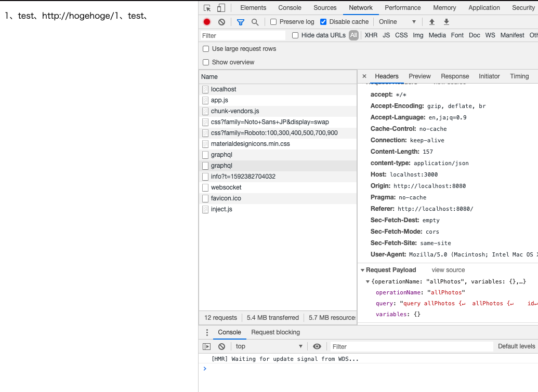The height and width of the screenshot is (392, 538).
Task: Click view source link beside Request Payload
Action: [448, 270]
